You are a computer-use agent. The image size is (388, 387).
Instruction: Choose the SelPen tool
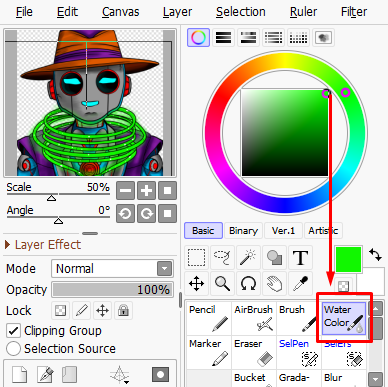(x=298, y=353)
